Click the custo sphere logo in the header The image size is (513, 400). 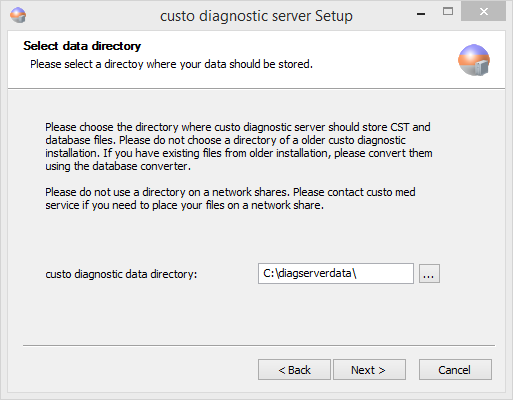(x=474, y=60)
